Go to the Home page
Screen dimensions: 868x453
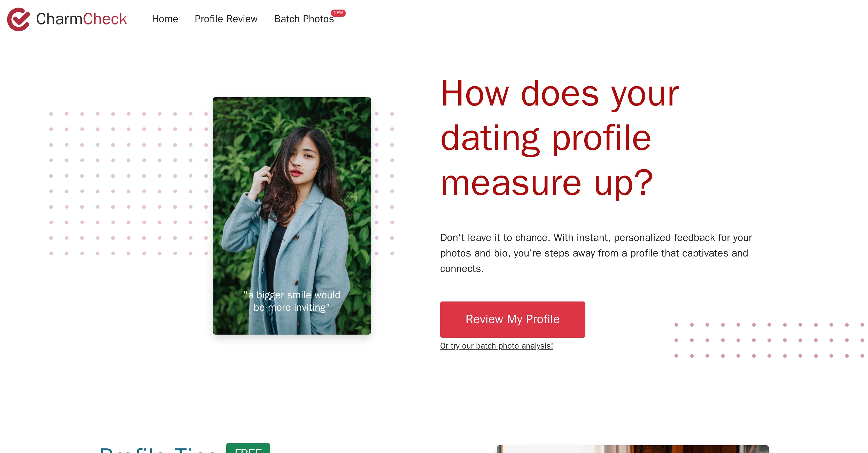pyautogui.click(x=165, y=19)
